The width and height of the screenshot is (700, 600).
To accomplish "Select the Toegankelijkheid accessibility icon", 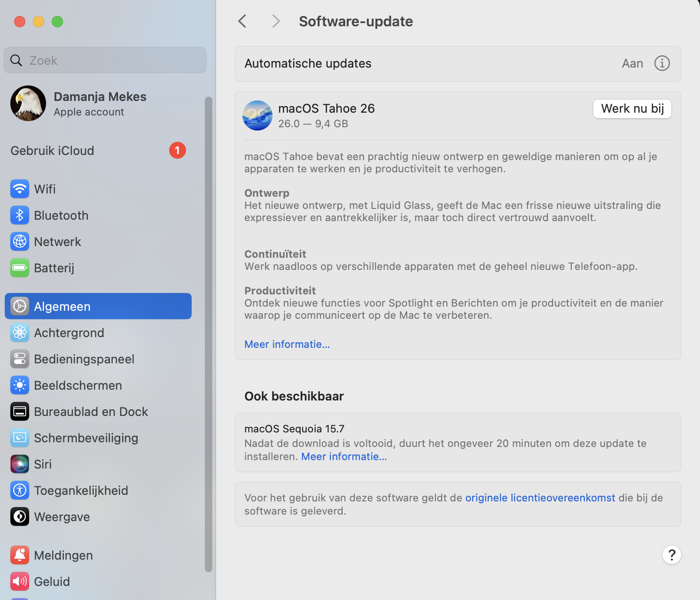I will point(19,490).
